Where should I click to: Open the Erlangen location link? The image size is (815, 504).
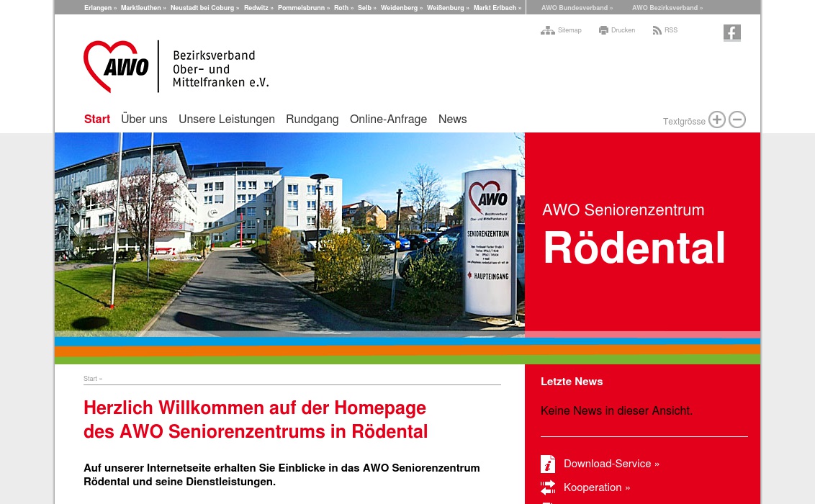point(98,8)
